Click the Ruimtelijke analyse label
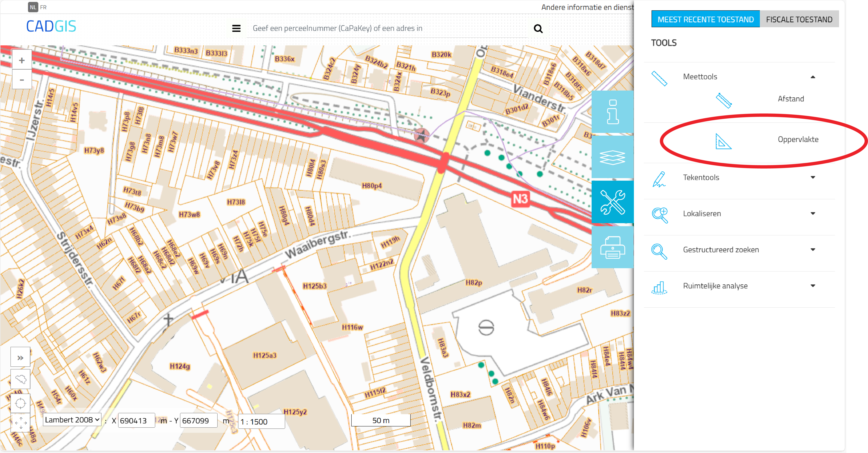This screenshot has width=868, height=453. point(715,286)
